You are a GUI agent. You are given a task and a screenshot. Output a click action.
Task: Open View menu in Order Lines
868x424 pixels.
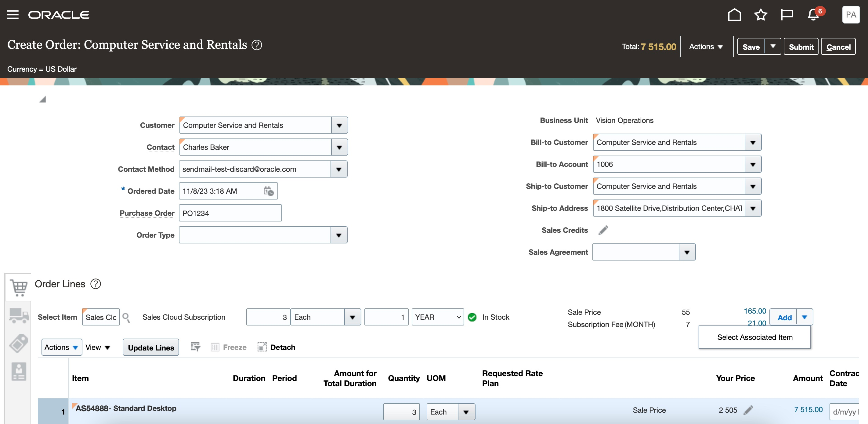[98, 347]
